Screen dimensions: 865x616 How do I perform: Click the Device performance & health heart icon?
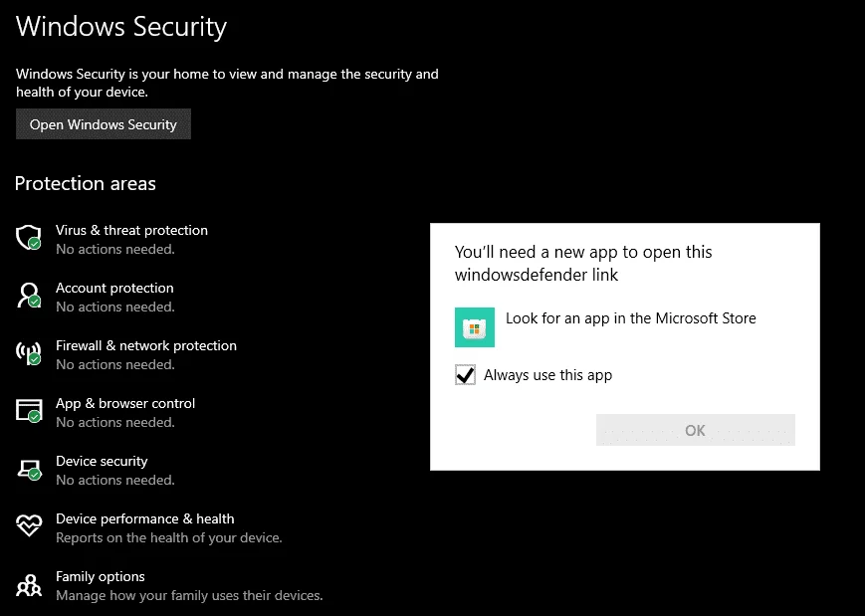point(29,525)
